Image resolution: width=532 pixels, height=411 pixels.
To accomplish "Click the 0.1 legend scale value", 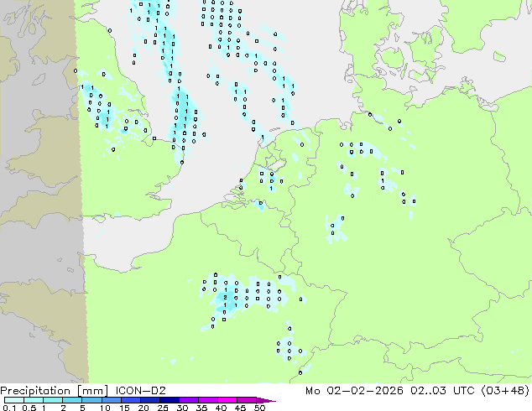I will click(9, 408).
